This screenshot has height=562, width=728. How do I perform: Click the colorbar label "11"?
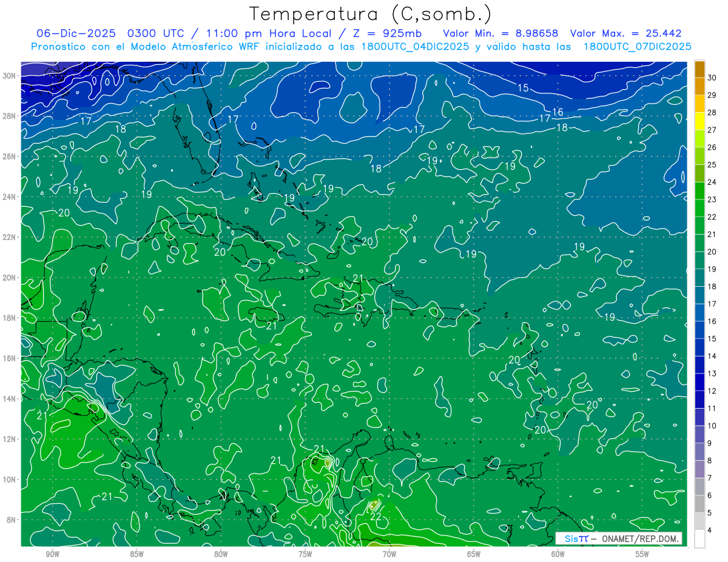712,409
